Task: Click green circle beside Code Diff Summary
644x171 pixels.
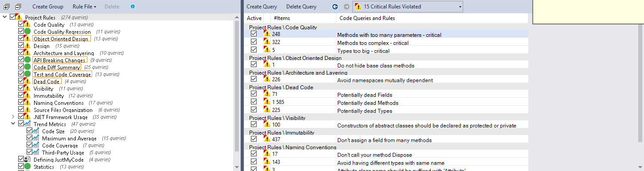Action: [27, 67]
